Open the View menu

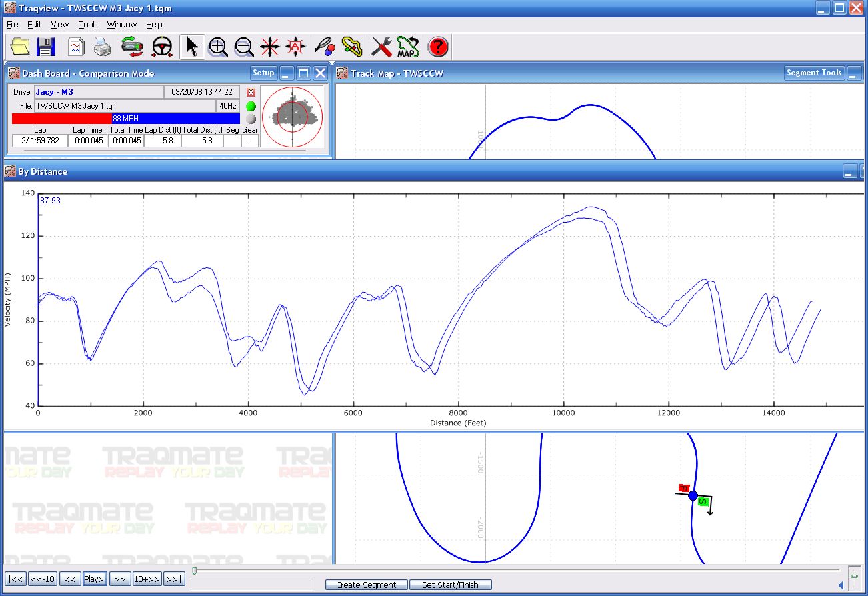[60, 24]
